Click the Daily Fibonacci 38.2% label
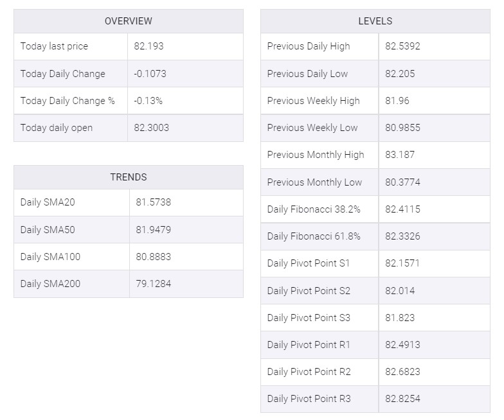The image size is (504, 420). pyautogui.click(x=314, y=209)
